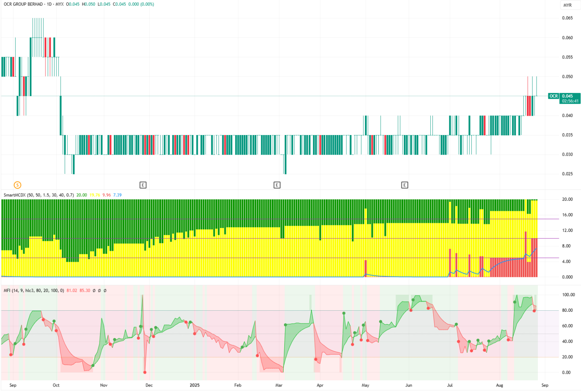Click the MYX exchange label in legend
Viewport: 581px width, 392px height.
(60, 4)
